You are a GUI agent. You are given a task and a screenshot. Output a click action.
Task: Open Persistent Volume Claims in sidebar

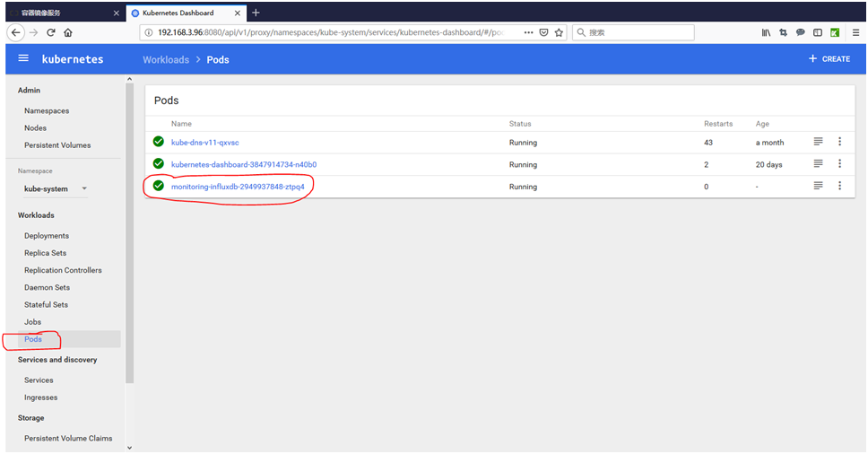click(x=68, y=438)
